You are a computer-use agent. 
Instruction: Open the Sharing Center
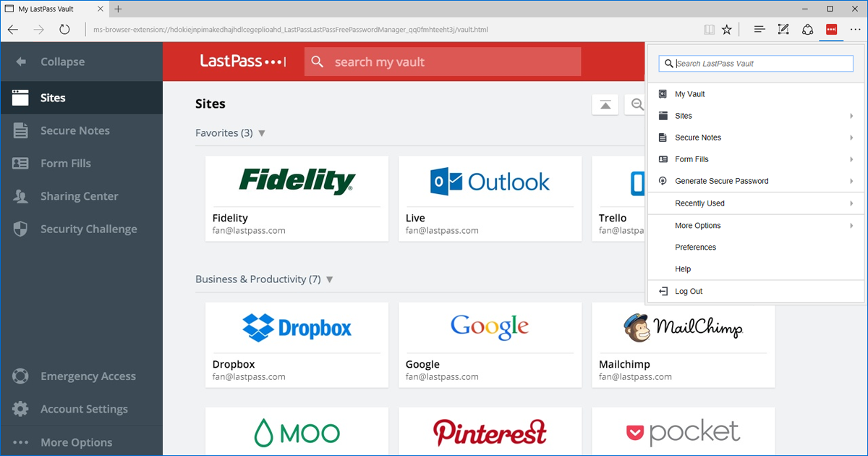tap(80, 195)
